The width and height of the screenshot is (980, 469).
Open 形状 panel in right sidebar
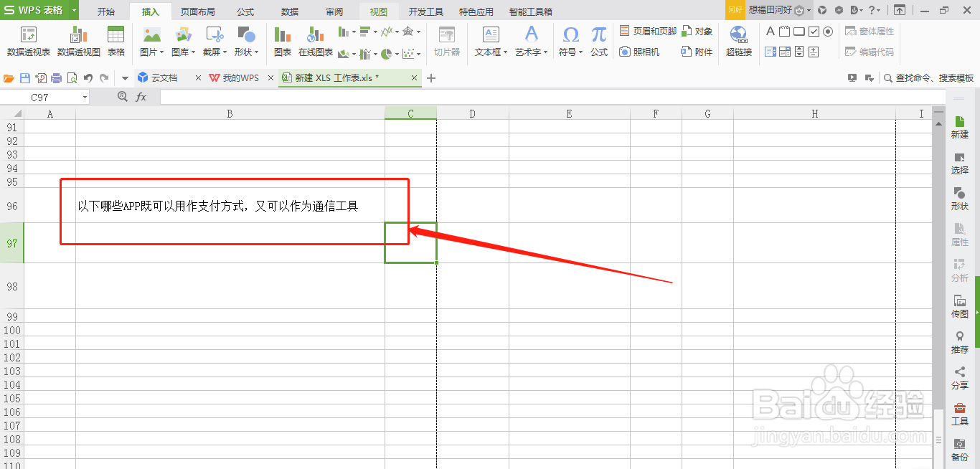960,199
